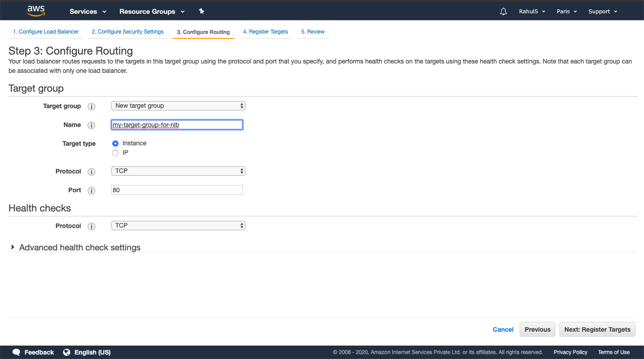Open the notifications bell
Image resolution: width=644 pixels, height=359 pixels.
(503, 11)
